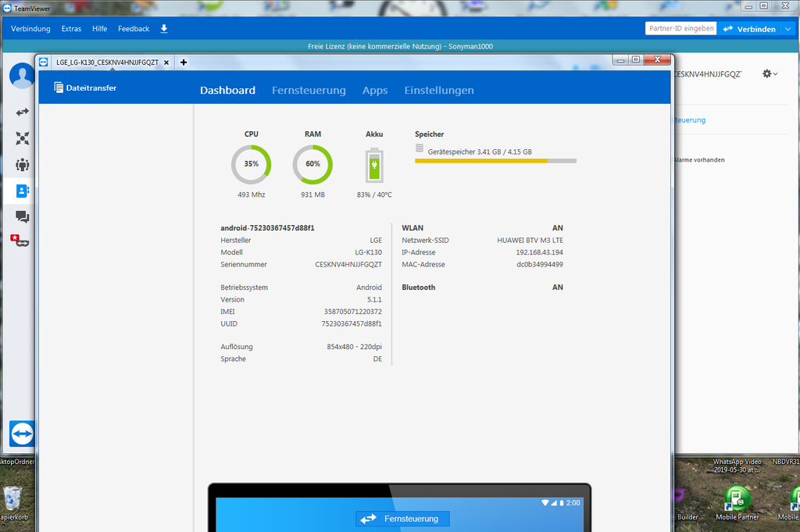Switch to the Fernsteuerung tab

click(x=309, y=91)
